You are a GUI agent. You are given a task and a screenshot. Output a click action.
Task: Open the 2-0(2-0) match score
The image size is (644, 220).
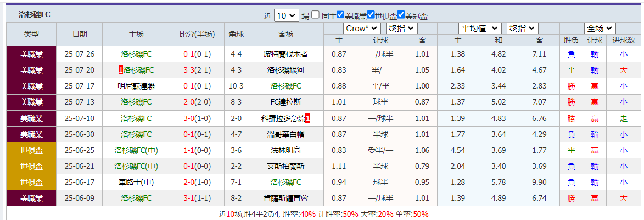tap(197, 102)
